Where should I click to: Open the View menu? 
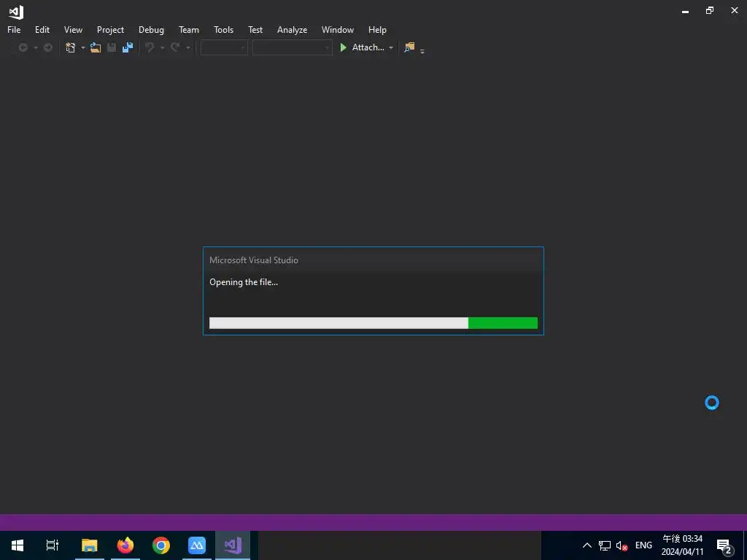(74, 29)
